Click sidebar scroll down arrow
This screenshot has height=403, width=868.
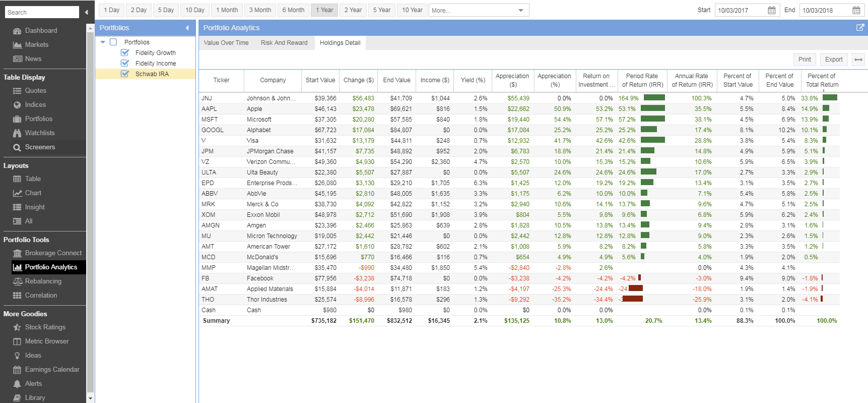[x=90, y=398]
